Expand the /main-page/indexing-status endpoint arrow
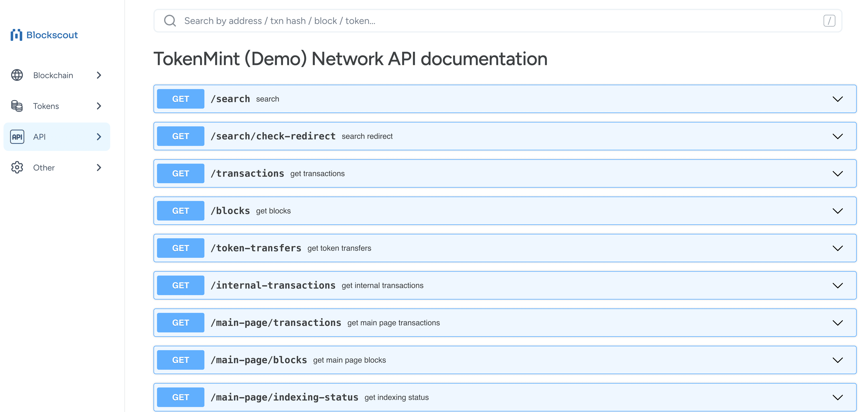The width and height of the screenshot is (868, 412). (x=838, y=398)
